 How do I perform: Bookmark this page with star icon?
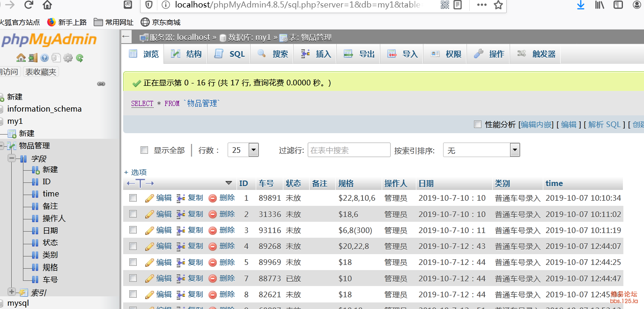point(498,5)
